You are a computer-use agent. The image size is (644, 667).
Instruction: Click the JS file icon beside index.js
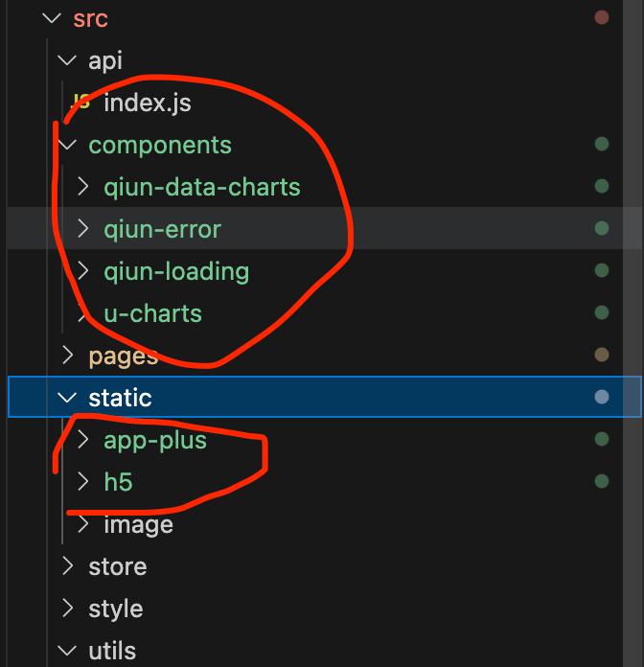pos(80,103)
